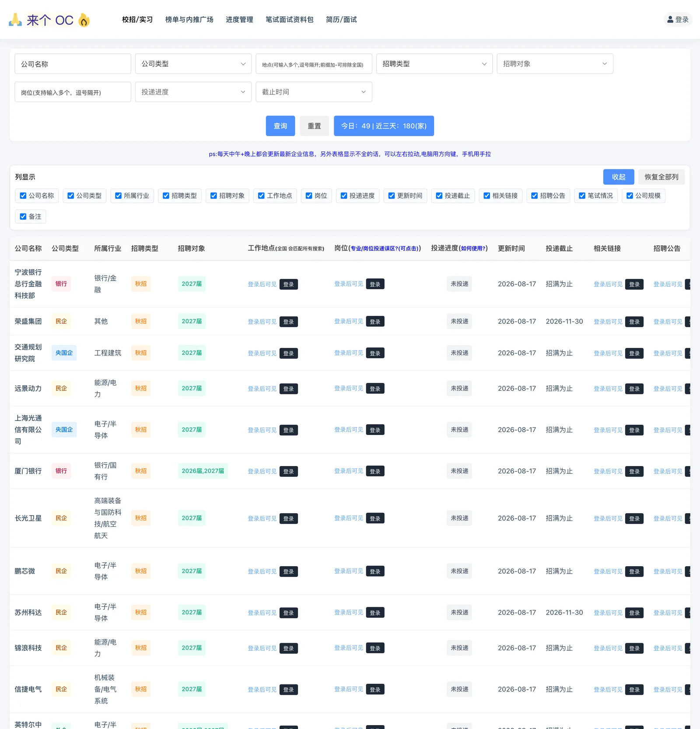Viewport: 700px width, 729px height.
Task: Click 2026-11-30 deadline for 荣盛集团
Action: [564, 321]
